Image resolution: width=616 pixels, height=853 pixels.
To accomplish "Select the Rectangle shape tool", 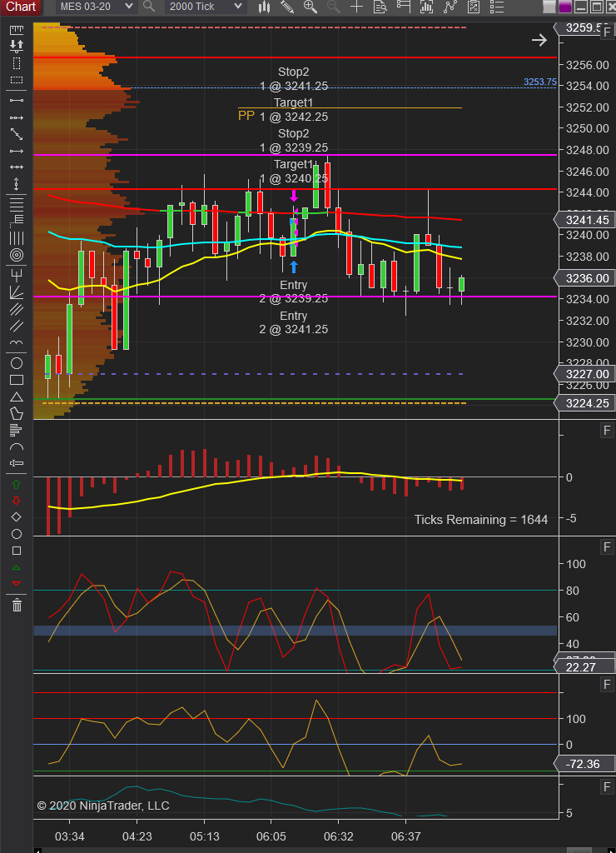I will click(17, 380).
